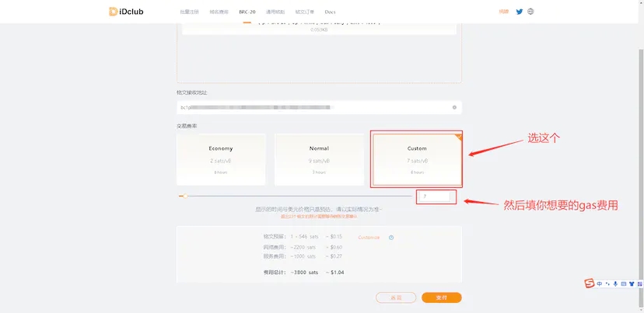Open the 通用铭刻 nav item
644x313 pixels.
click(275, 12)
